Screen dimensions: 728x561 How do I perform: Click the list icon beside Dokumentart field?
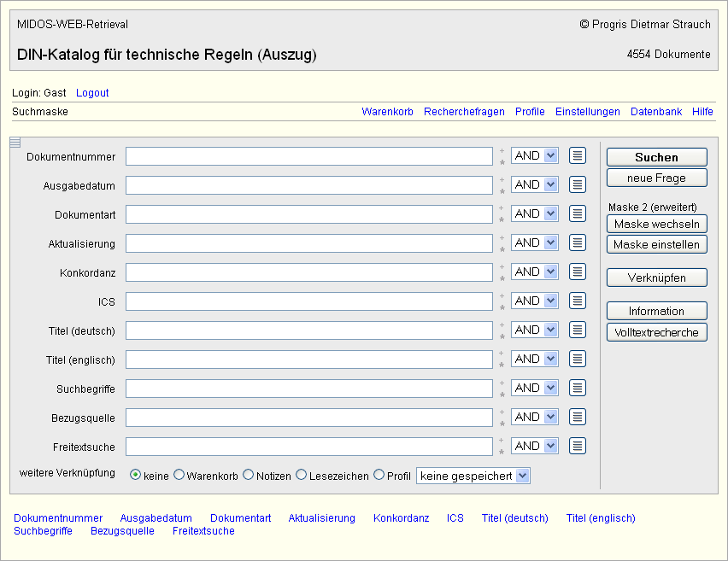click(x=578, y=213)
